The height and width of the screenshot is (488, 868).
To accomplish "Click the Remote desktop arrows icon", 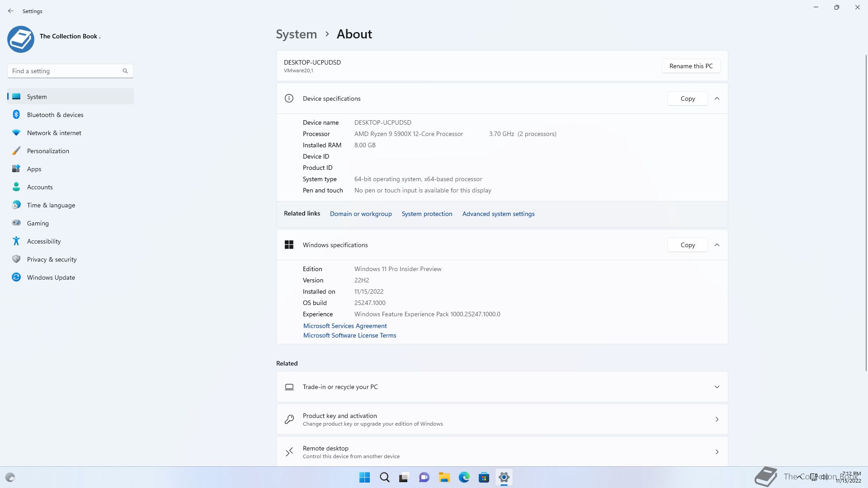I will click(289, 452).
